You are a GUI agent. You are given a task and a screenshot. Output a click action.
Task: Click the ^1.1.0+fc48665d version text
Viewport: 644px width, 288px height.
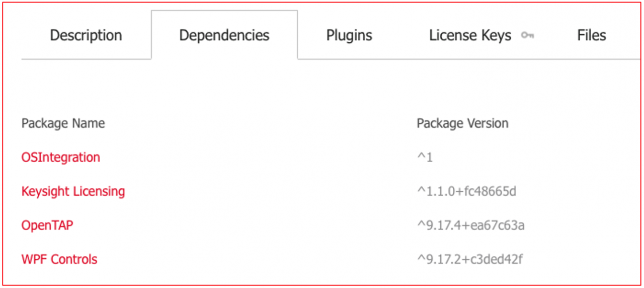pyautogui.click(x=466, y=191)
